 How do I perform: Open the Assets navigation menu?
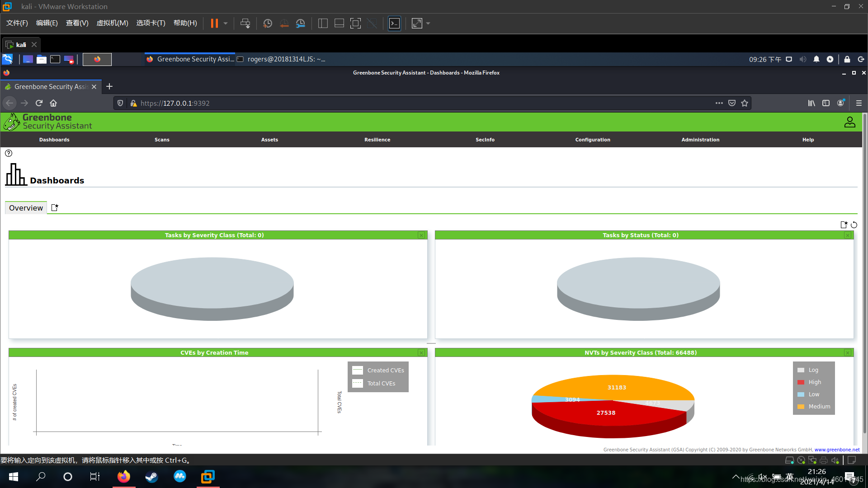tap(269, 140)
